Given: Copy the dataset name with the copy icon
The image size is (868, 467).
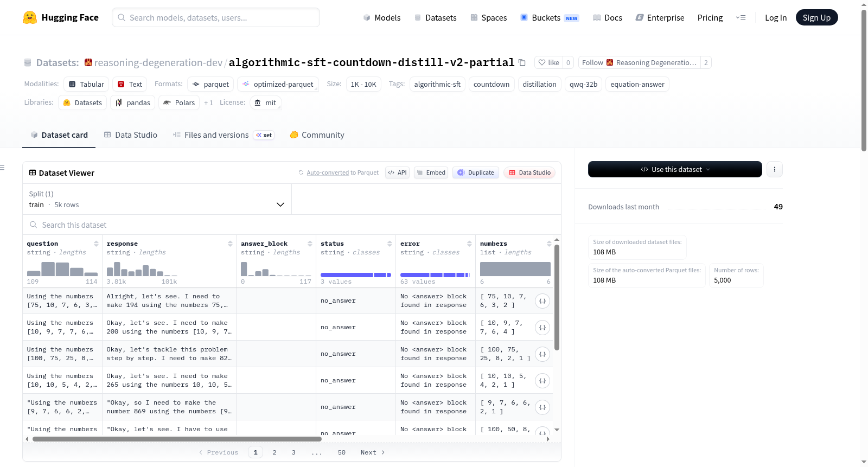Looking at the screenshot, I should [x=522, y=62].
